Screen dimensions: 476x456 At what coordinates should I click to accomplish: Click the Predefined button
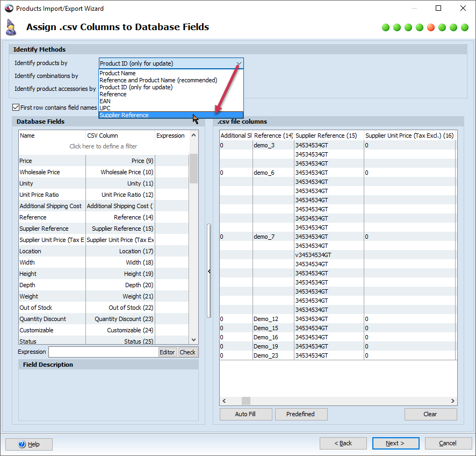(x=301, y=414)
